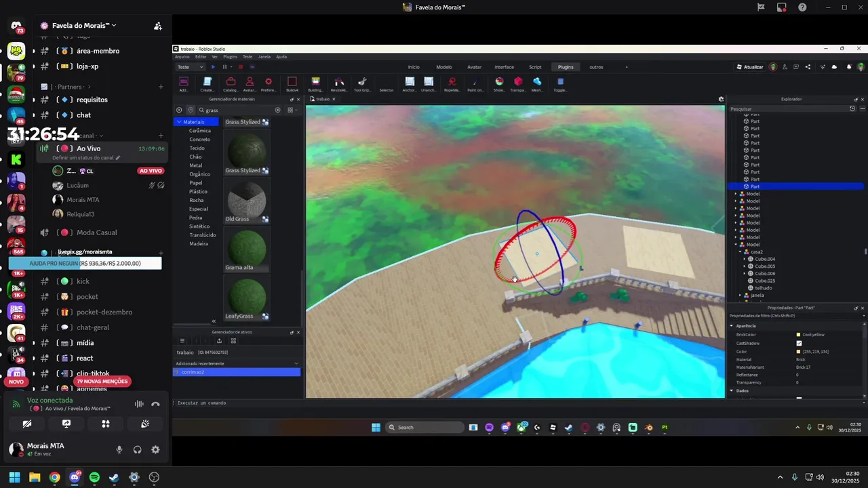Collapse the Materiais category tree
868x488 pixels.
[x=179, y=122]
